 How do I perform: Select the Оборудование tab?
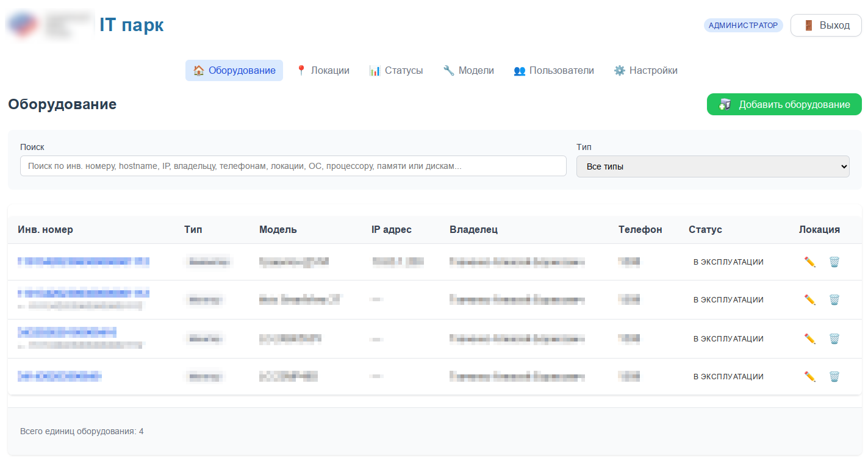point(234,71)
